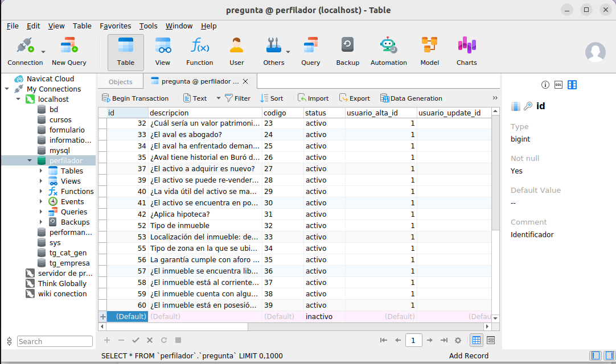Switch to the Objects tab
Image resolution: width=616 pixels, height=364 pixels.
point(120,81)
